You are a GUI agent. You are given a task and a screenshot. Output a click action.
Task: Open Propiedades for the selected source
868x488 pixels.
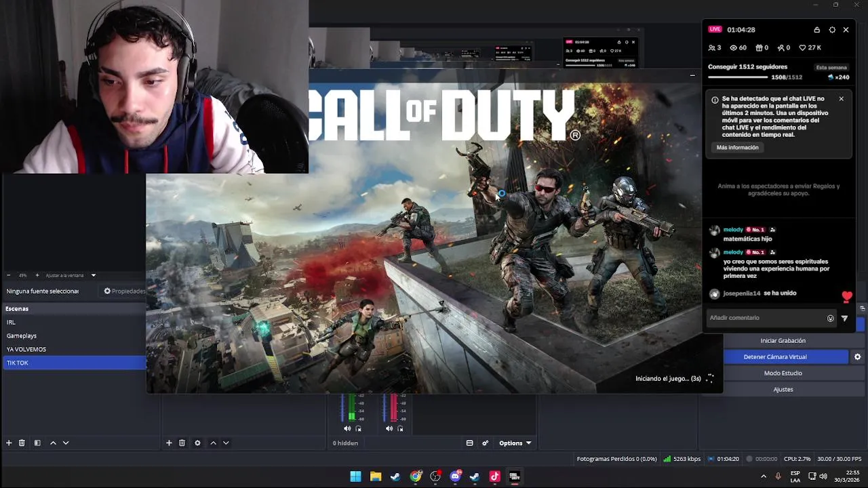tap(124, 291)
